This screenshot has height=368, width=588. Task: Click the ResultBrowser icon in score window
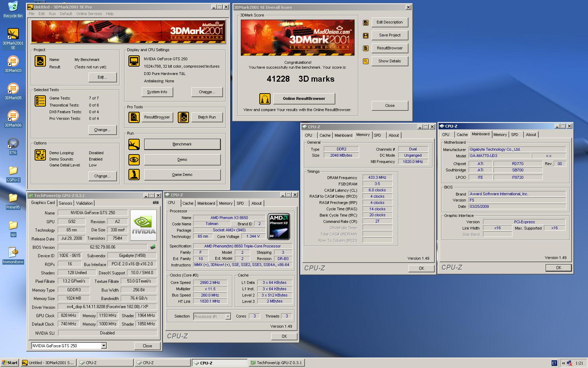tap(366, 48)
